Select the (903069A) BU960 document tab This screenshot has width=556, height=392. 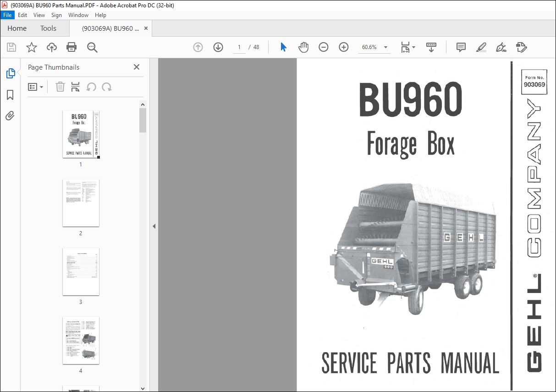pos(110,28)
